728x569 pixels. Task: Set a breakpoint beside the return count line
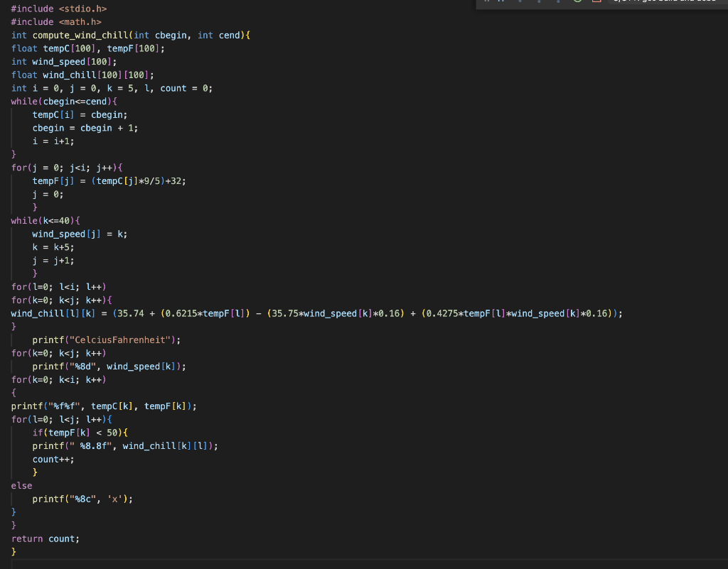[5, 538]
